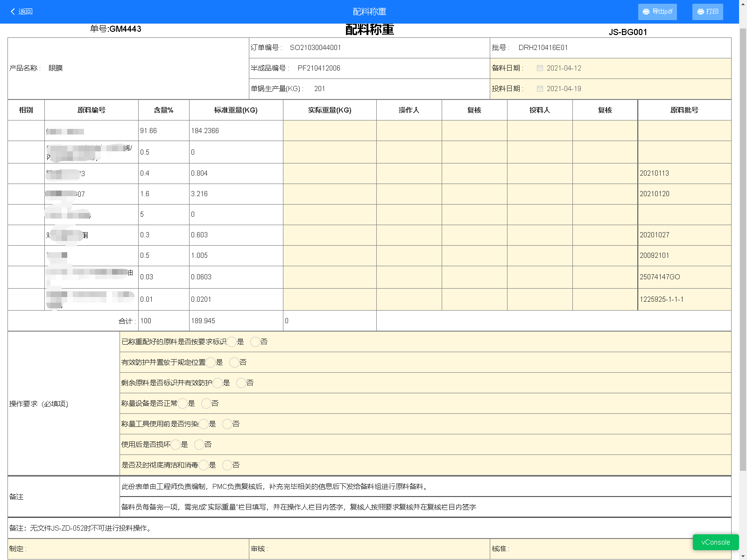Open the 备料日期 date picker field
The height and width of the screenshot is (560, 747).
(607, 68)
